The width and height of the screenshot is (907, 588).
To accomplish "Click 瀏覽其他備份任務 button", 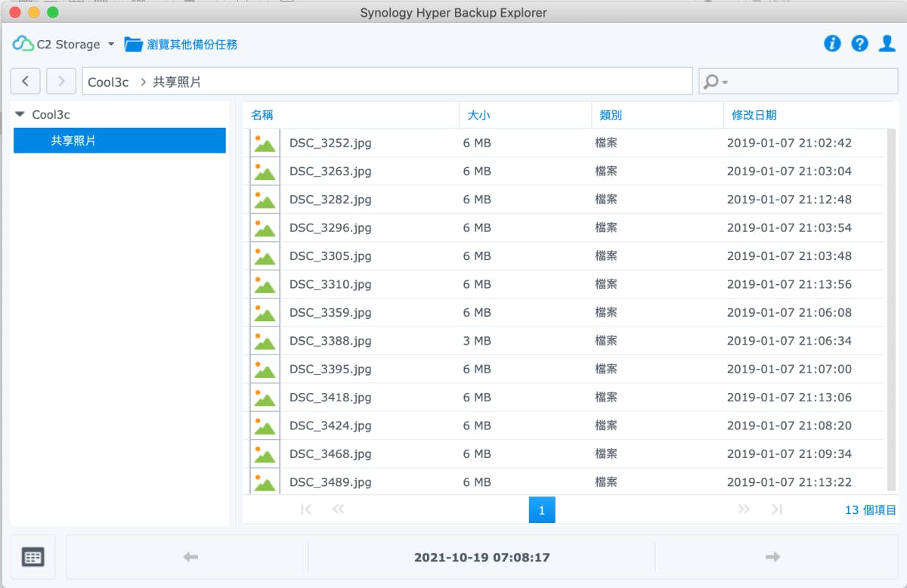I will click(181, 45).
